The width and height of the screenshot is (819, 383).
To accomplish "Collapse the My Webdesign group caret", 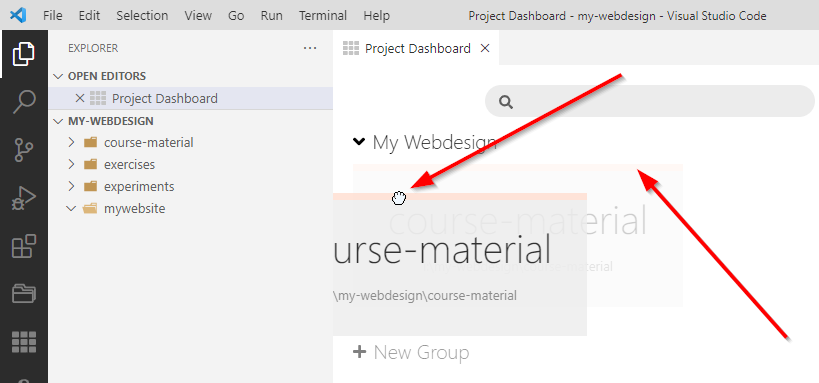I will coord(359,141).
